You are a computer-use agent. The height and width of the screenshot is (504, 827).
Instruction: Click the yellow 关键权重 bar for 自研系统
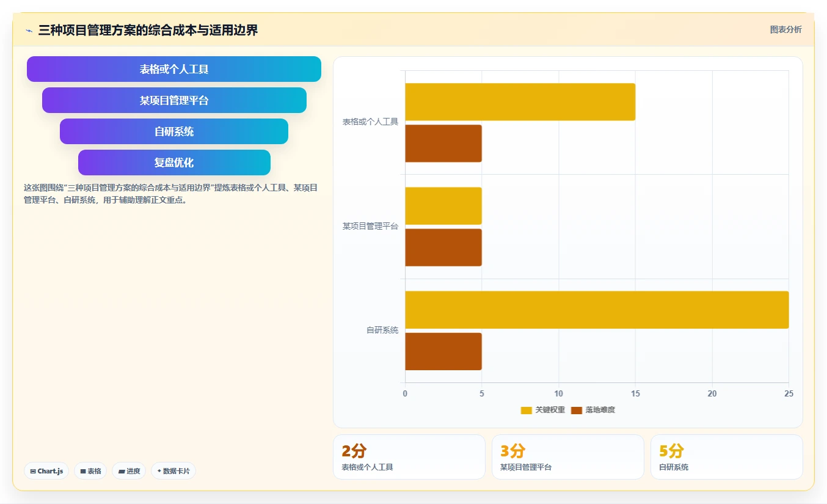tap(597, 310)
